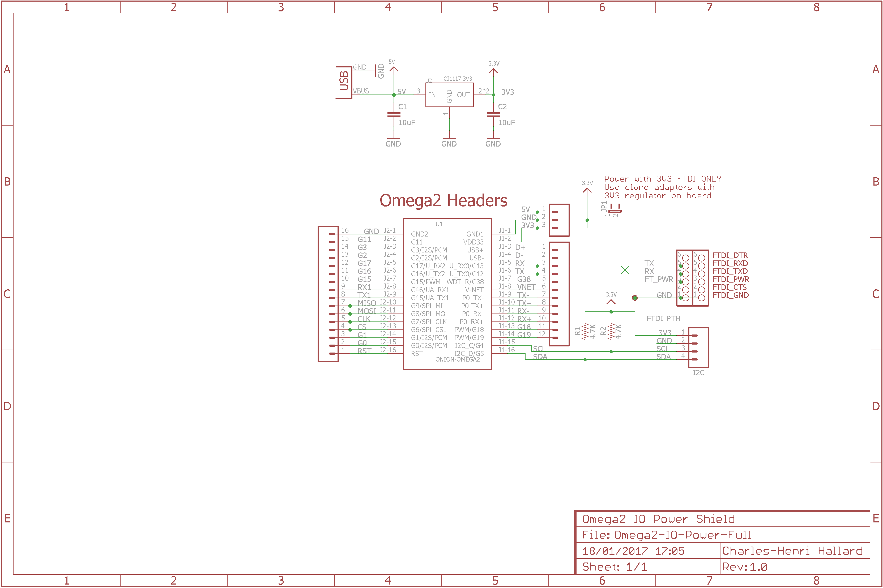This screenshot has height=588, width=883.
Task: Click the 'Power with 3V3 FTDI ONLY' note
Action: coord(662,179)
